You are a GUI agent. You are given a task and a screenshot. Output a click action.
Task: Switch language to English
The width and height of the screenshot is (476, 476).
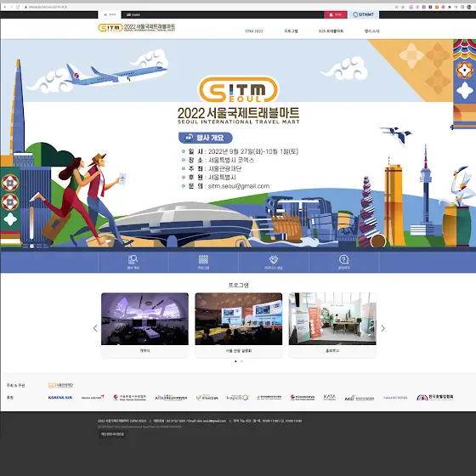(x=133, y=14)
